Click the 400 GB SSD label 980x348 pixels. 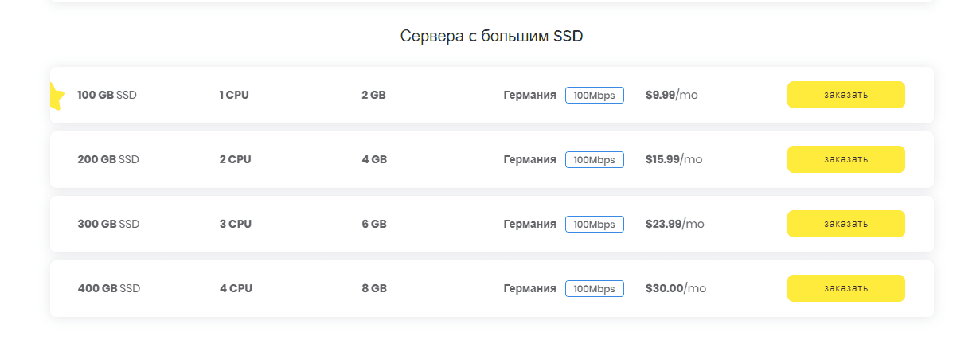click(108, 288)
